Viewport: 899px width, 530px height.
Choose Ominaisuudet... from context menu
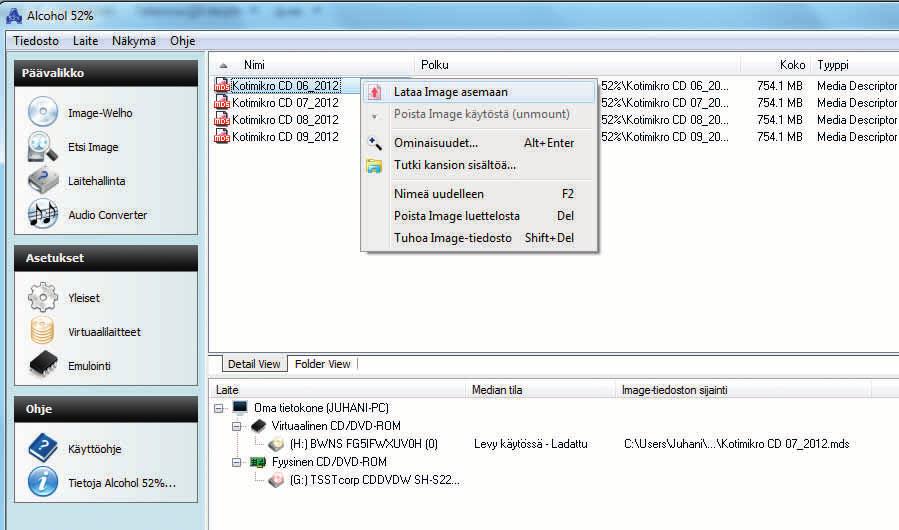pyautogui.click(x=479, y=143)
